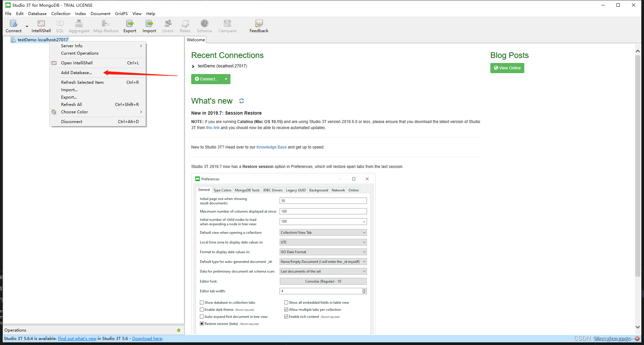Open the Local time zone UTC dropdown

(x=323, y=242)
